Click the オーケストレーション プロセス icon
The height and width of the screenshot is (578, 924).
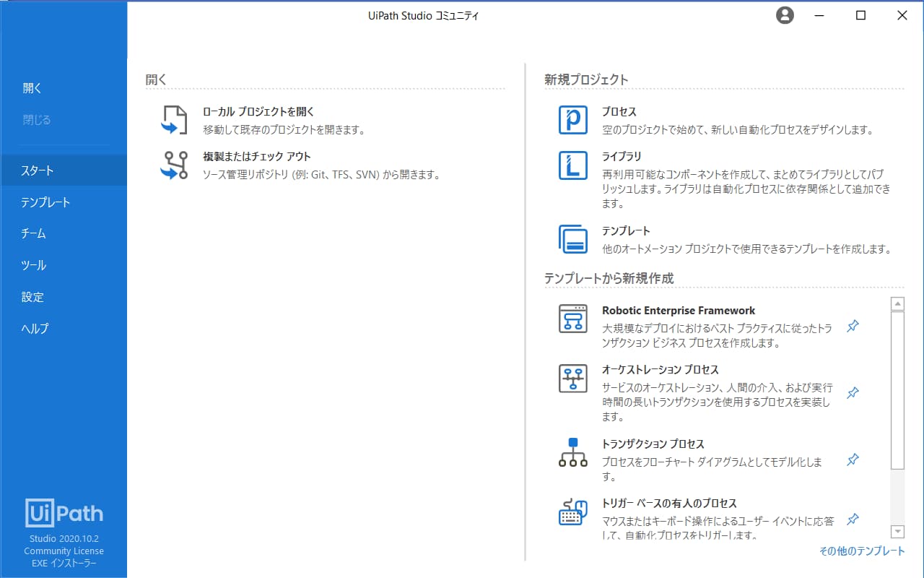[x=573, y=378]
